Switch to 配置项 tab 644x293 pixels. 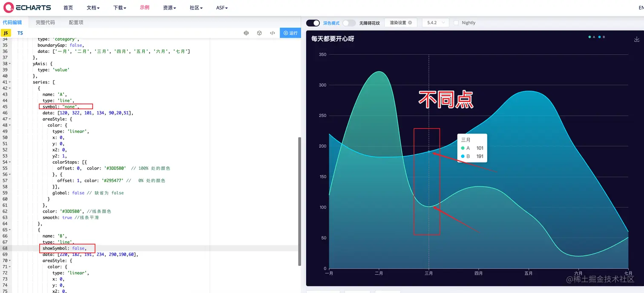click(x=76, y=23)
